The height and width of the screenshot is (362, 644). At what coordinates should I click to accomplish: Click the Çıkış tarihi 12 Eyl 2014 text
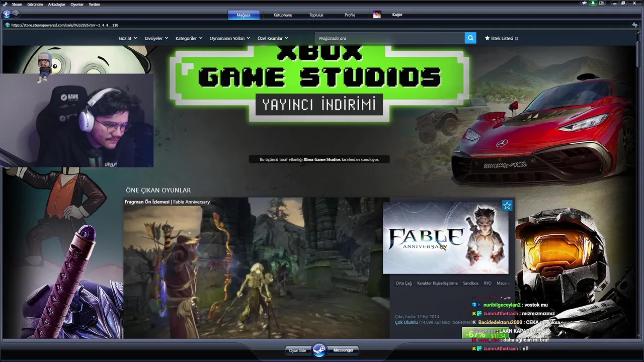coord(417,317)
